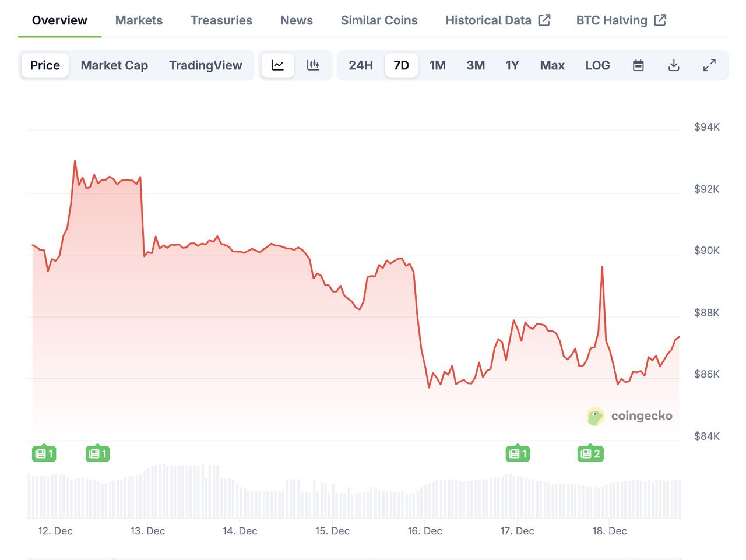Open the calendar date range picker
746x560 pixels.
pyautogui.click(x=638, y=65)
